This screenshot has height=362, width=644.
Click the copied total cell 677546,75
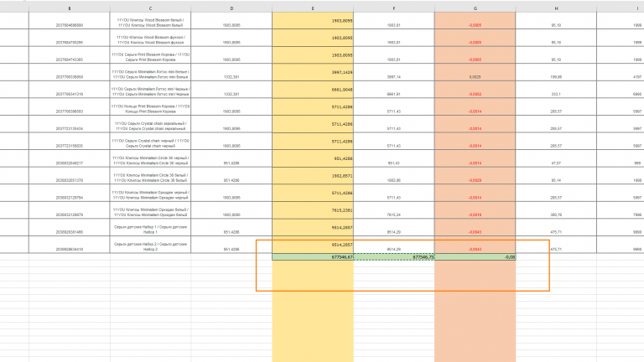[394, 257]
